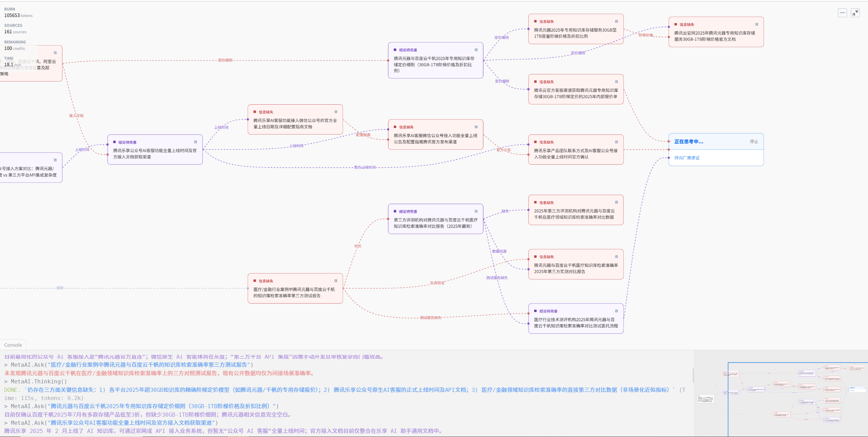Screen dimensions: 868x437
Task: Expand 2025年第三方评测机构 information-missing node
Action: click(x=616, y=202)
